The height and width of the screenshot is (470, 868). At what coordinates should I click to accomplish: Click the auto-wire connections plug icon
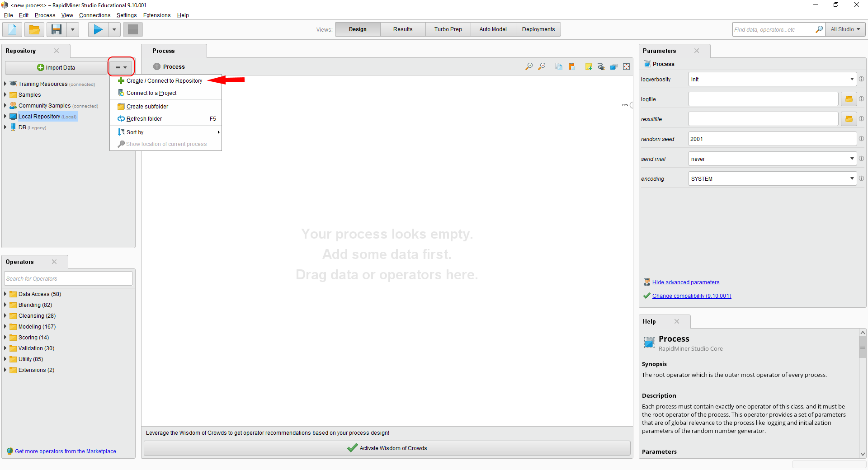(601, 67)
